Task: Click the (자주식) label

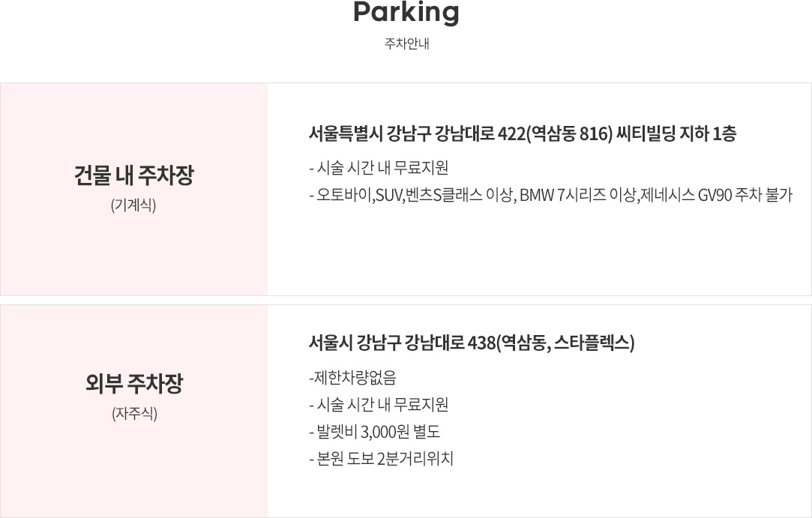Action: tap(135, 414)
